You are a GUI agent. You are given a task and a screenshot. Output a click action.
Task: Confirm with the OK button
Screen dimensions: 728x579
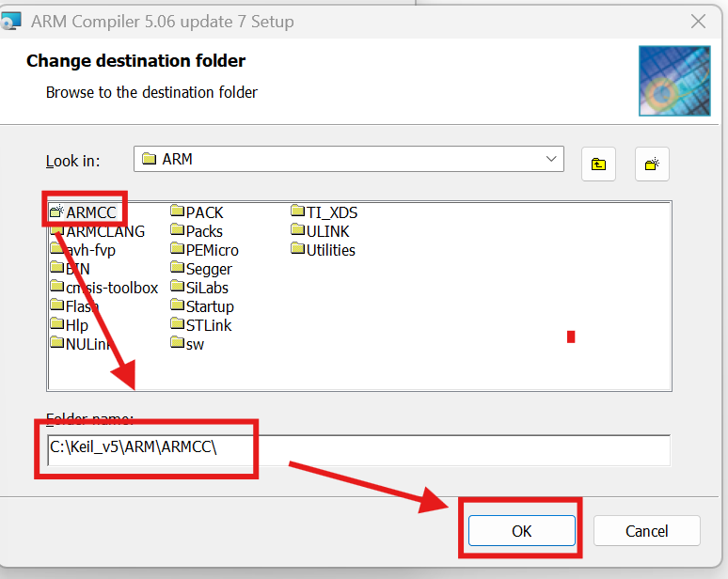[x=522, y=531]
